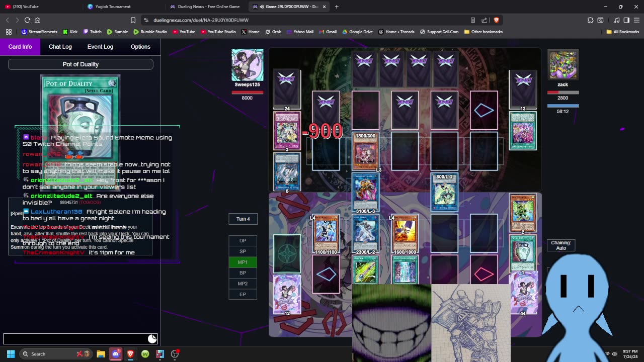Select the 3100/L-3 link monster

click(365, 194)
